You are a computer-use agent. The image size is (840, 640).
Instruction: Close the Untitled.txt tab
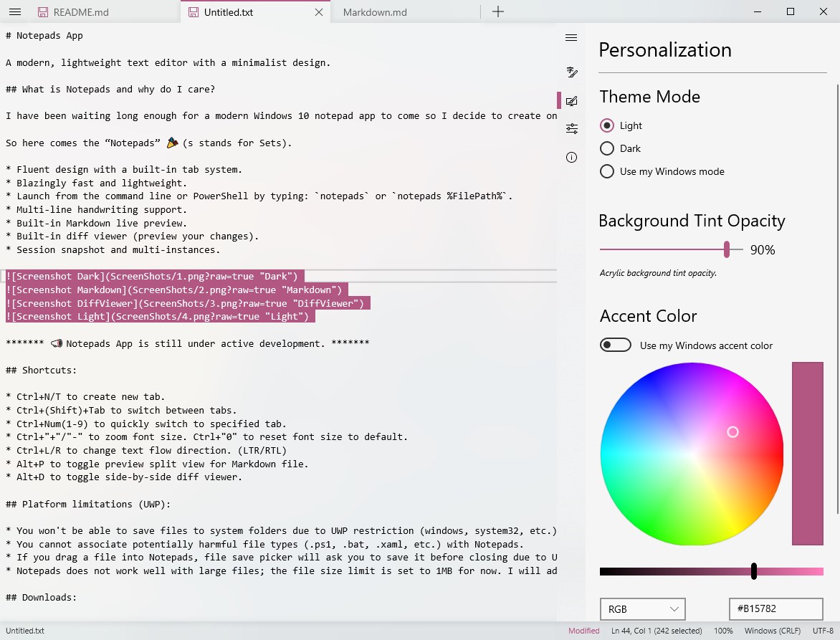click(318, 11)
